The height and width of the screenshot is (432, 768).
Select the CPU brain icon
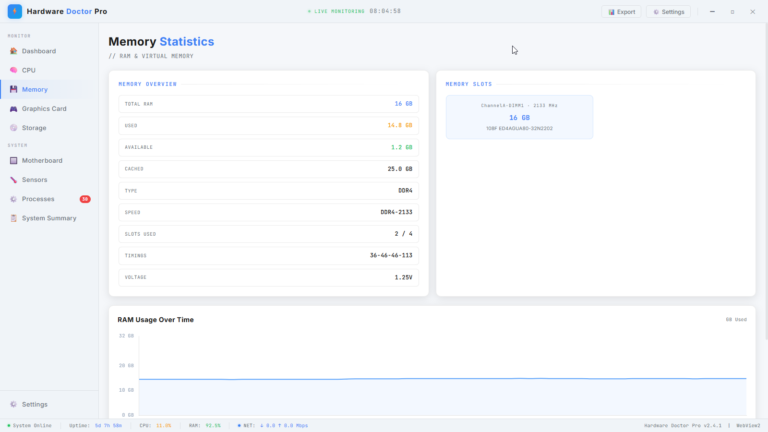click(x=13, y=70)
